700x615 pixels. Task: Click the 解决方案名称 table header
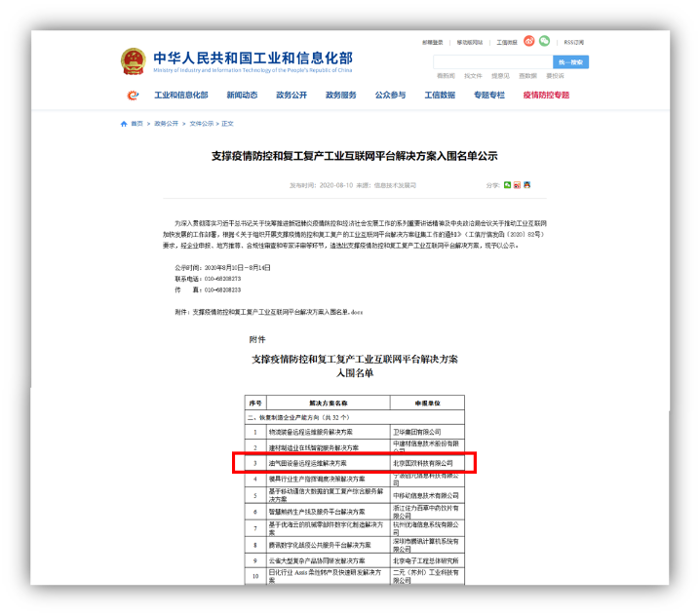[x=329, y=403]
